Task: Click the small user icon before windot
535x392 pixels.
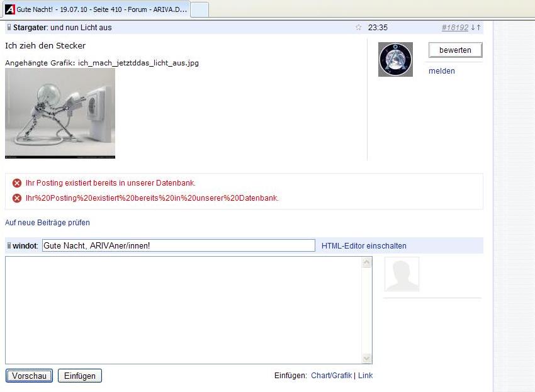Action: 9,245
